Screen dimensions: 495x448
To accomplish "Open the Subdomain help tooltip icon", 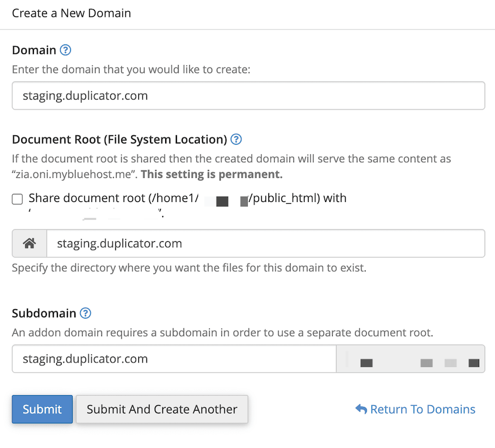I will [86, 313].
